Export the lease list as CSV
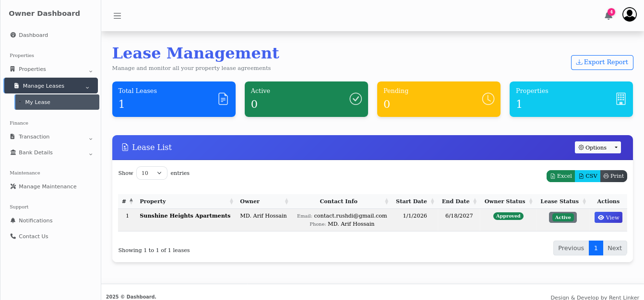The image size is (644, 300). (x=587, y=176)
